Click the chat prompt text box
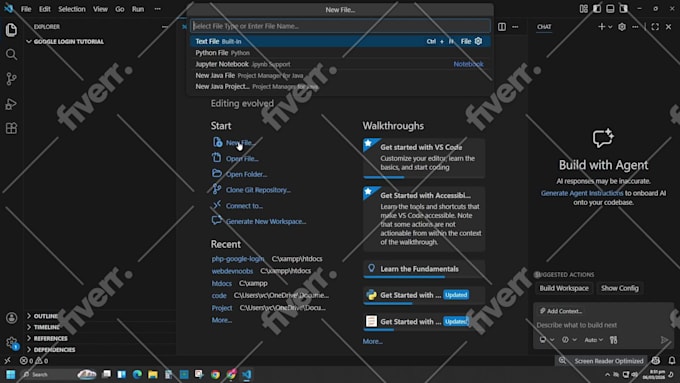This screenshot has height=383, width=680. coord(603,325)
